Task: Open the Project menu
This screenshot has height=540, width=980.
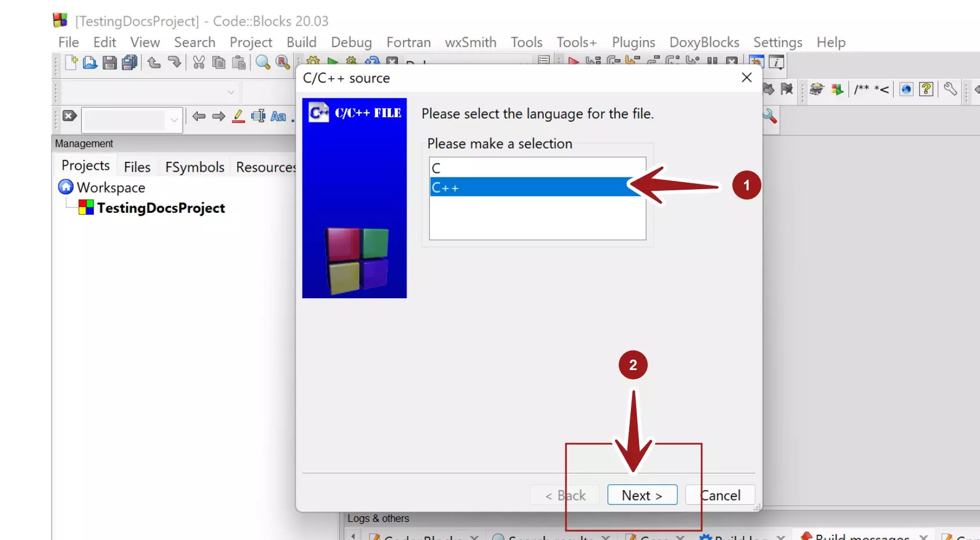Action: 251,42
